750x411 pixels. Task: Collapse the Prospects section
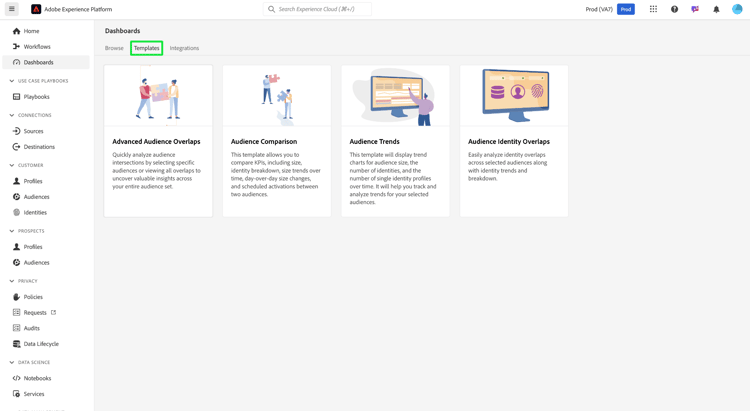[11, 231]
